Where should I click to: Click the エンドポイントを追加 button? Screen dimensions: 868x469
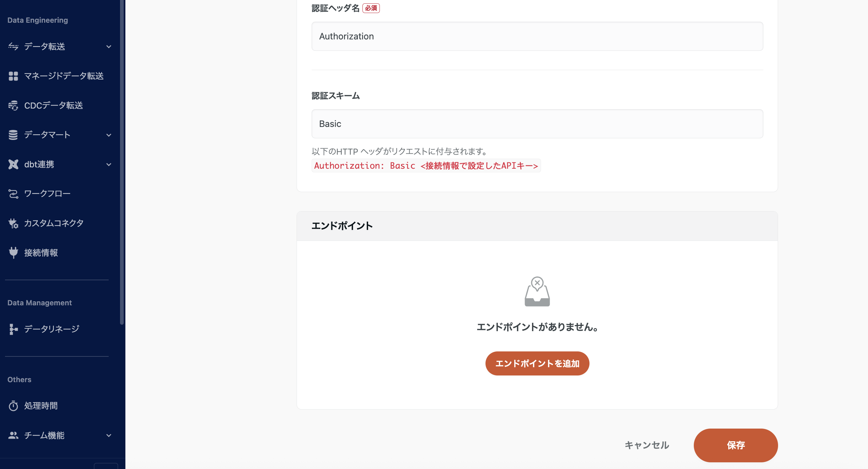pos(537,363)
